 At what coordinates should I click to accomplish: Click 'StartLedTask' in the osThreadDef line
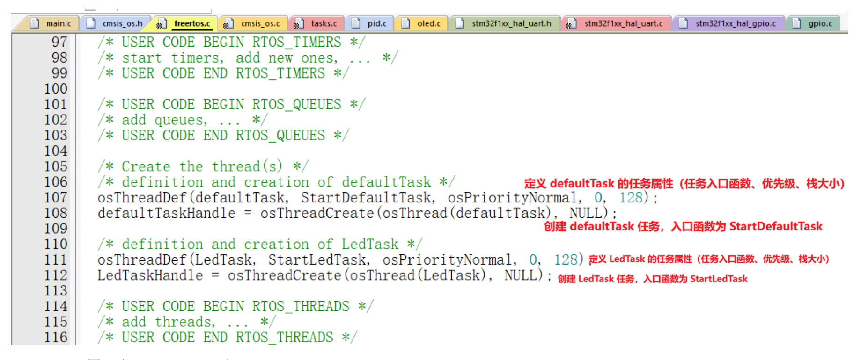click(317, 260)
